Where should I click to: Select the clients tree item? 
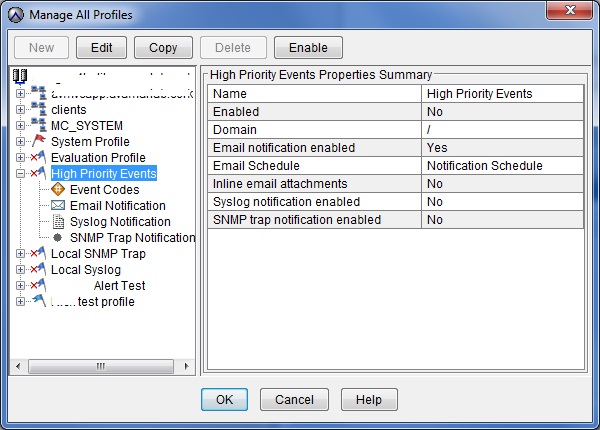(69, 110)
